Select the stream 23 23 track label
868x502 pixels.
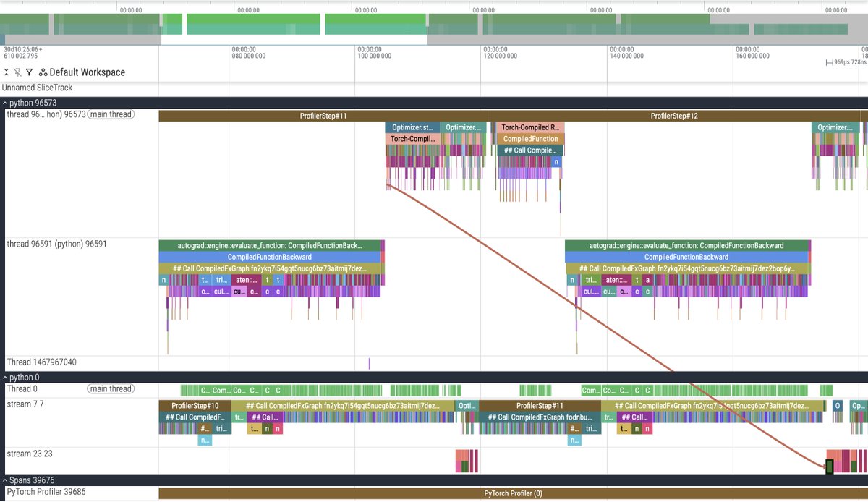tap(30, 454)
